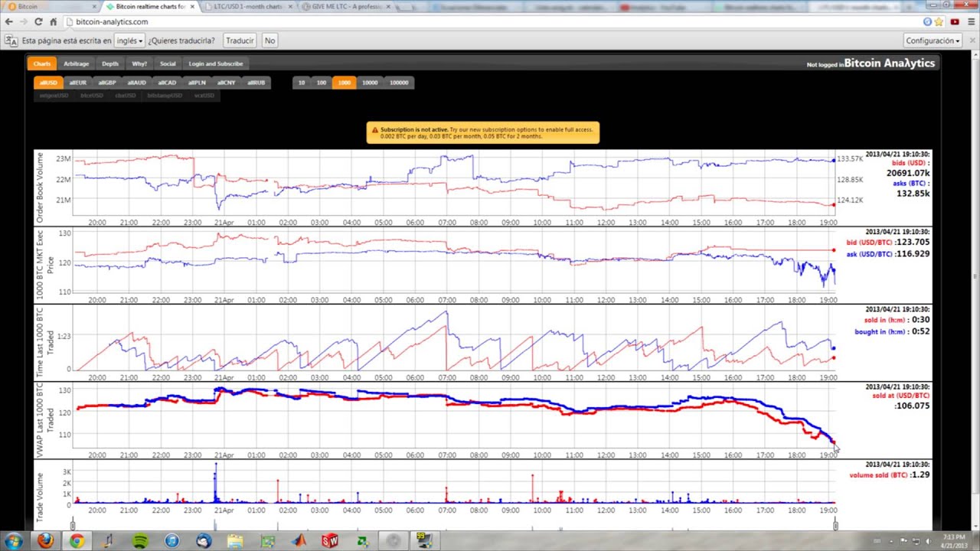Select the allUSD currency option
The image size is (980, 551).
click(48, 83)
